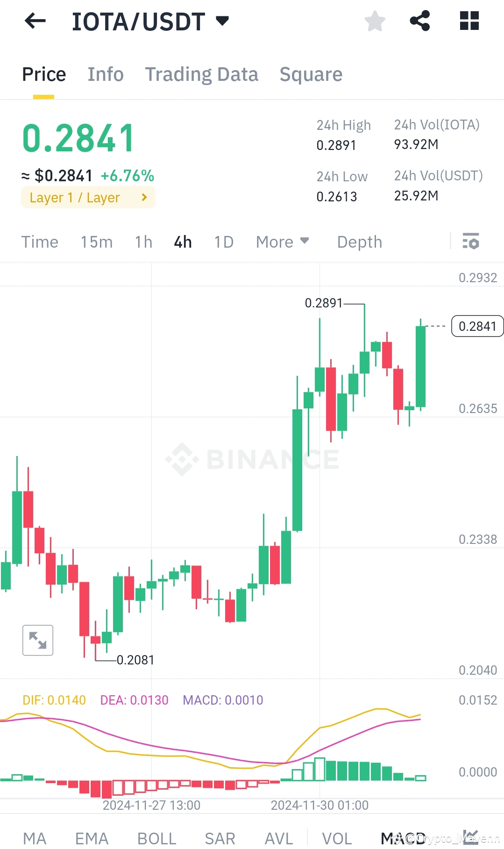
Task: Open the grid layout icon top right
Action: tap(469, 21)
